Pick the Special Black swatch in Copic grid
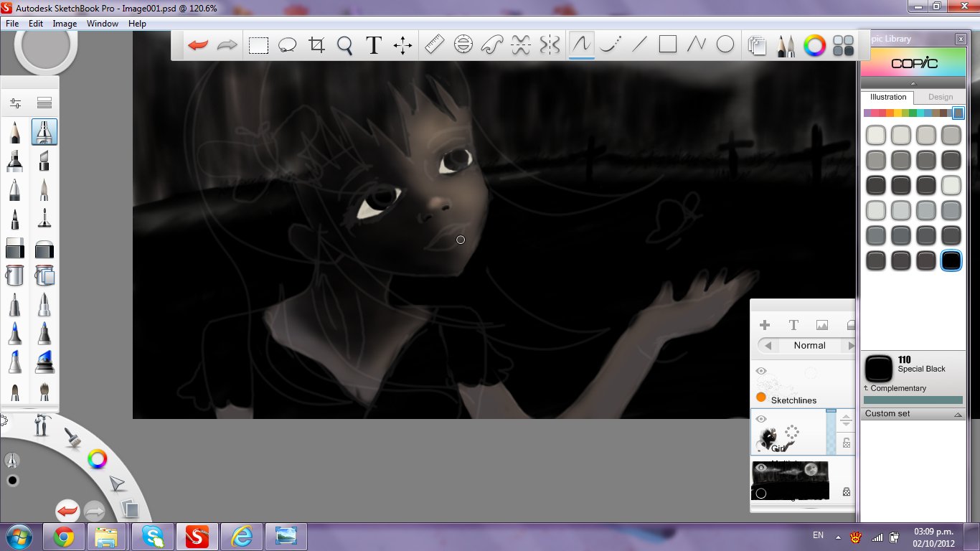This screenshot has height=551, width=980. pyautogui.click(x=951, y=260)
